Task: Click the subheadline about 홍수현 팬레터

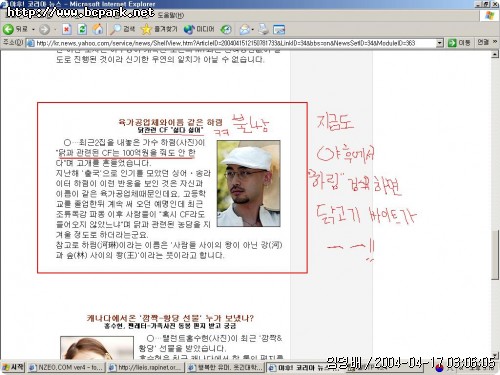Action: [170, 326]
